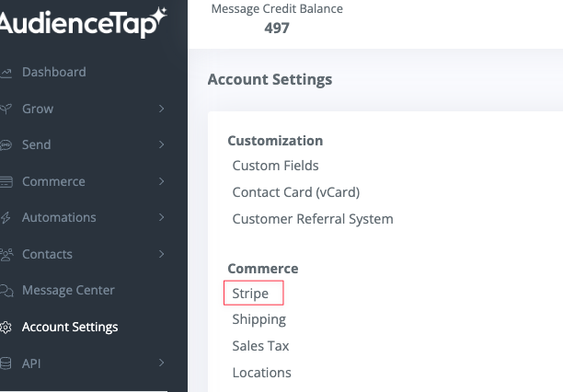The image size is (563, 392).
Task: Click the Send message bubble icon
Action: coord(6,145)
